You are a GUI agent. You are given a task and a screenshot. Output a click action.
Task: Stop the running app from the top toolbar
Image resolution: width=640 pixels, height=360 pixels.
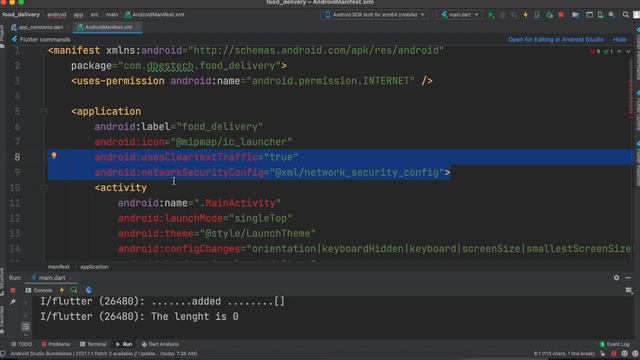[561, 15]
